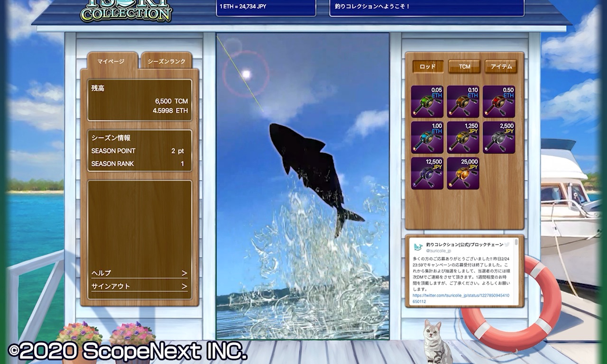Image resolution: width=607 pixels, height=364 pixels.
Task: Switch to the シーズンランク tab
Action: (x=166, y=61)
